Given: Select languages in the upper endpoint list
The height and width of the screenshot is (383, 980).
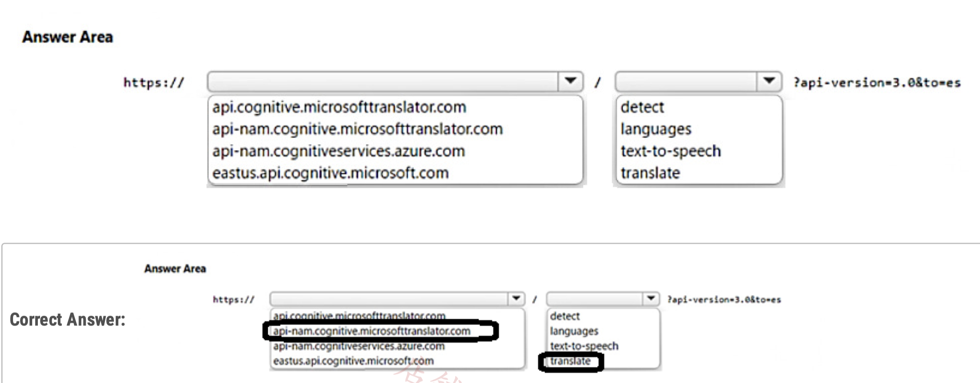Looking at the screenshot, I should tap(656, 129).
